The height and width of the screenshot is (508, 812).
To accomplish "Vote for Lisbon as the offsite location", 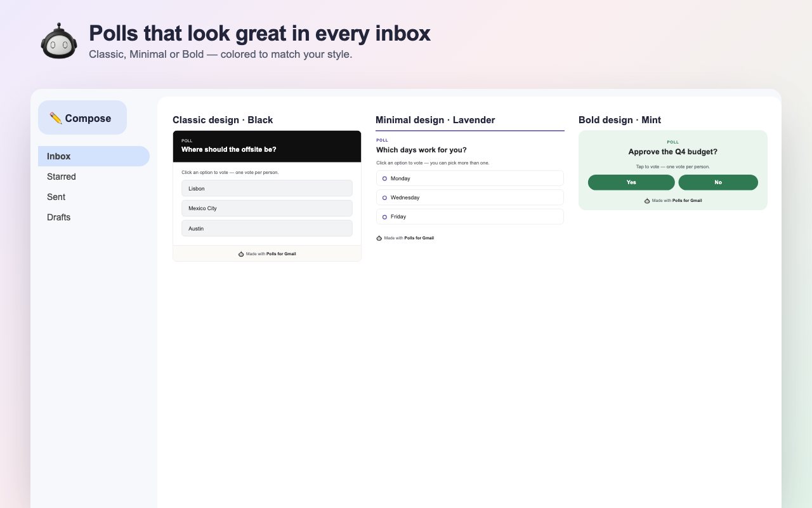I will (267, 189).
